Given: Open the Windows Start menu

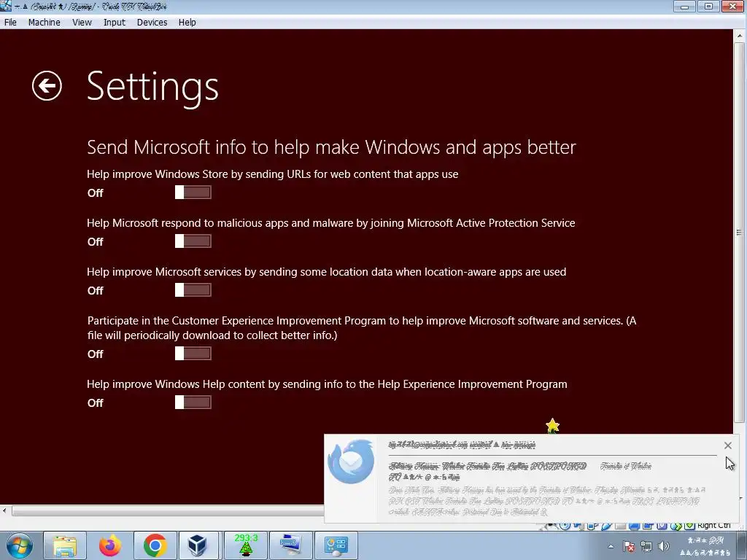Looking at the screenshot, I should tap(19, 545).
